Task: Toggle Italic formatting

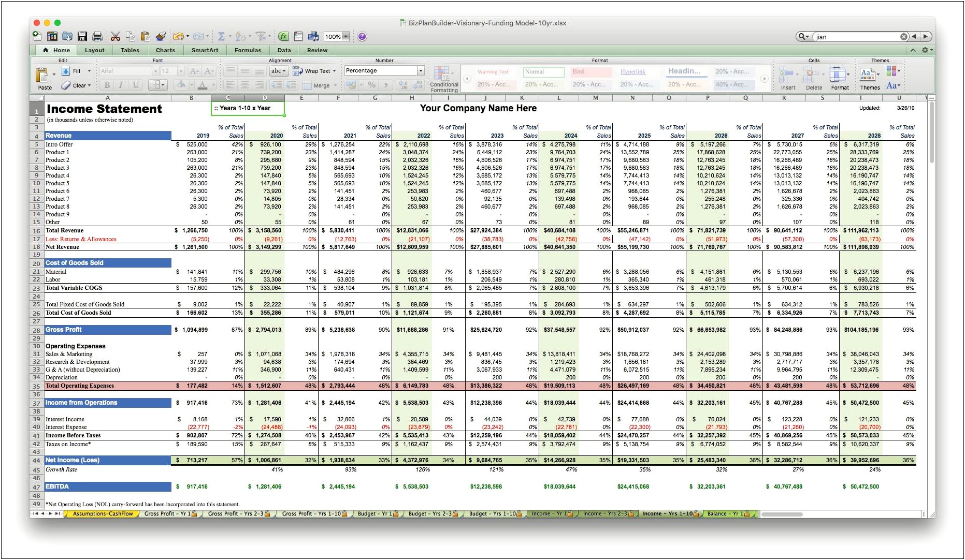Action: (x=121, y=85)
